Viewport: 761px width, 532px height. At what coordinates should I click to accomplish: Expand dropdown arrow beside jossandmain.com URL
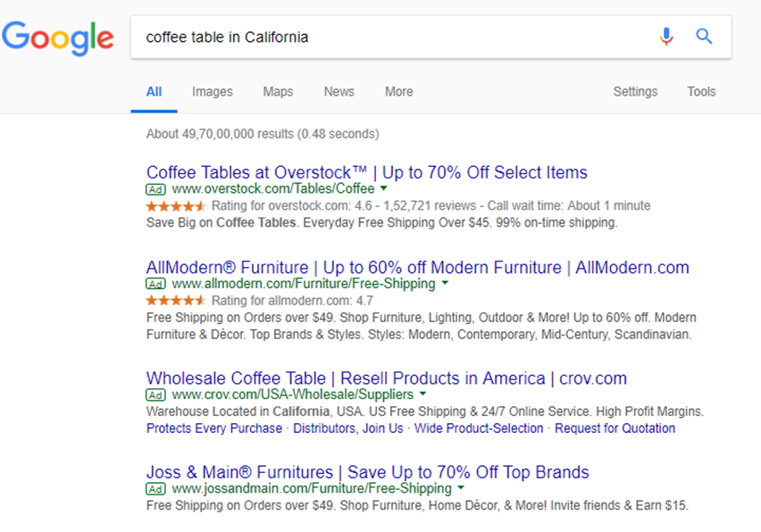(x=461, y=487)
